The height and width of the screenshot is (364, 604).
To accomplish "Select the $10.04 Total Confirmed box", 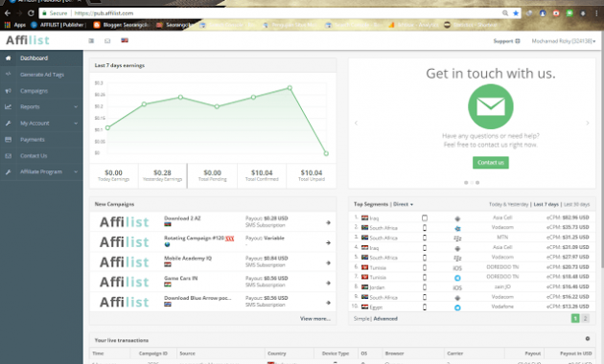I will pos(262,176).
